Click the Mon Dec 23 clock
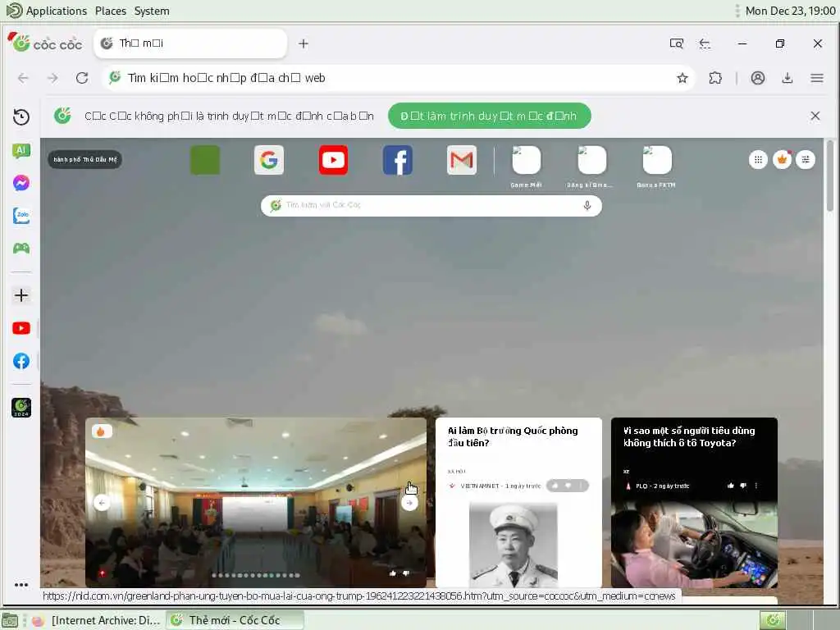 click(790, 11)
